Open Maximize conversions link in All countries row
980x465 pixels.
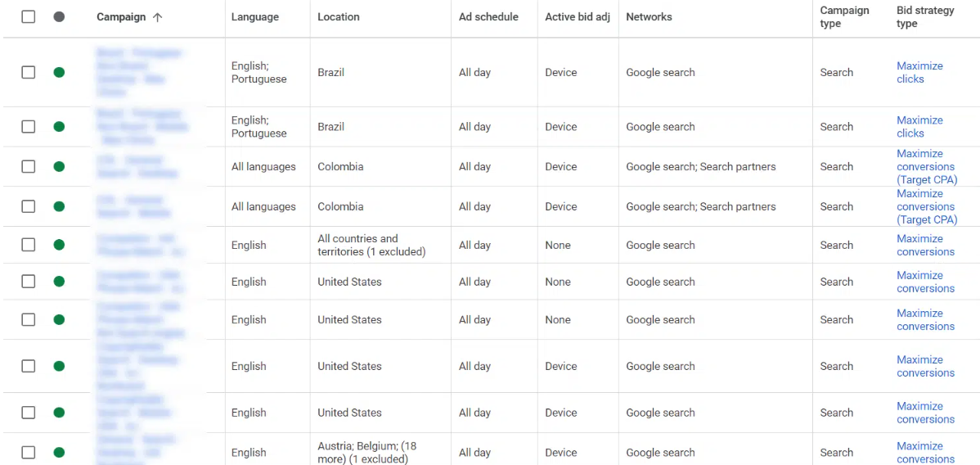[926, 245]
